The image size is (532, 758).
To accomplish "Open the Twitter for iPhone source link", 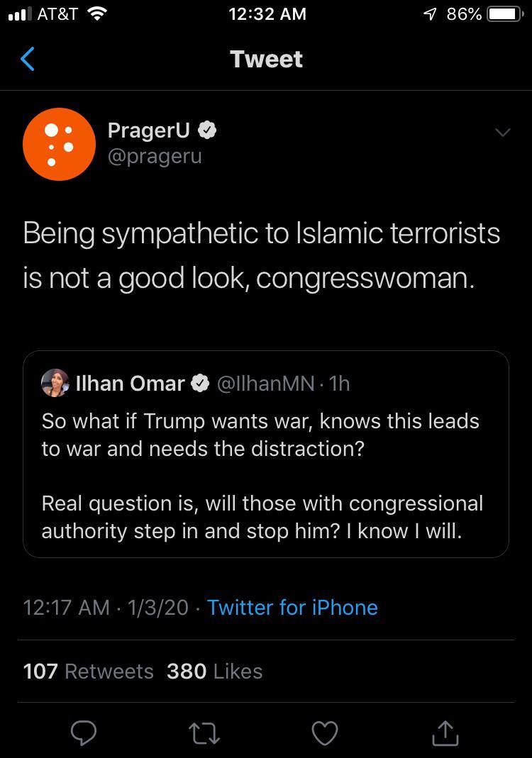I will (292, 608).
